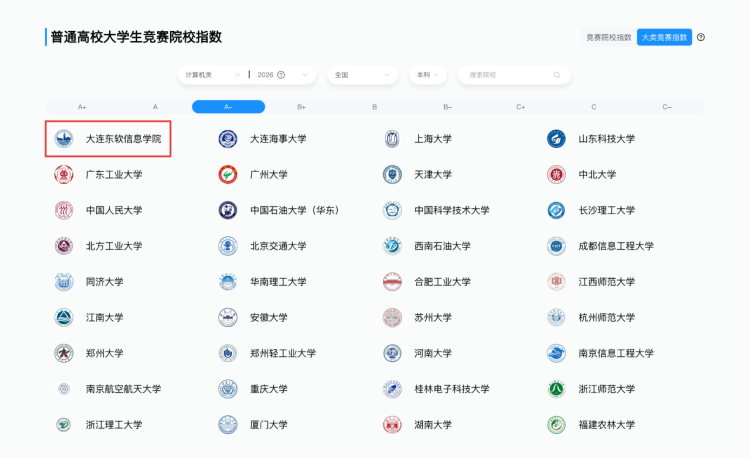The height and width of the screenshot is (458, 750).
Task: Click the 中国石油大学（华东）logo
Action: 228,210
